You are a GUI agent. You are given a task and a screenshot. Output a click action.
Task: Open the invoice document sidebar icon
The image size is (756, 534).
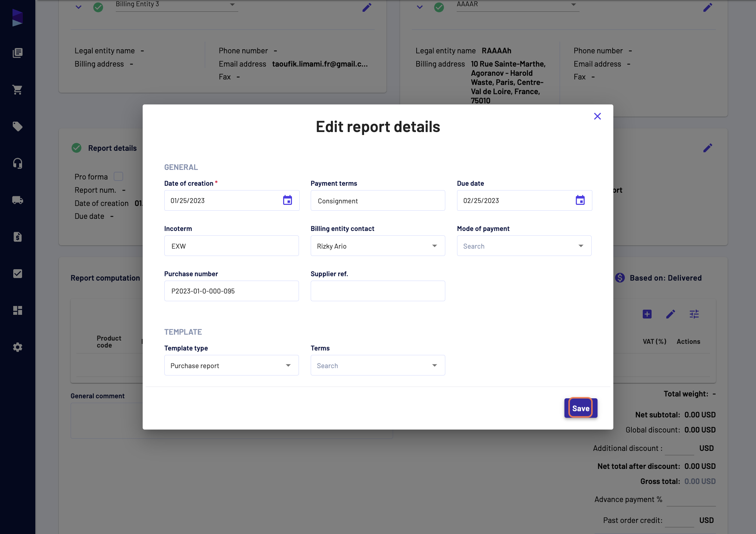pos(17,237)
